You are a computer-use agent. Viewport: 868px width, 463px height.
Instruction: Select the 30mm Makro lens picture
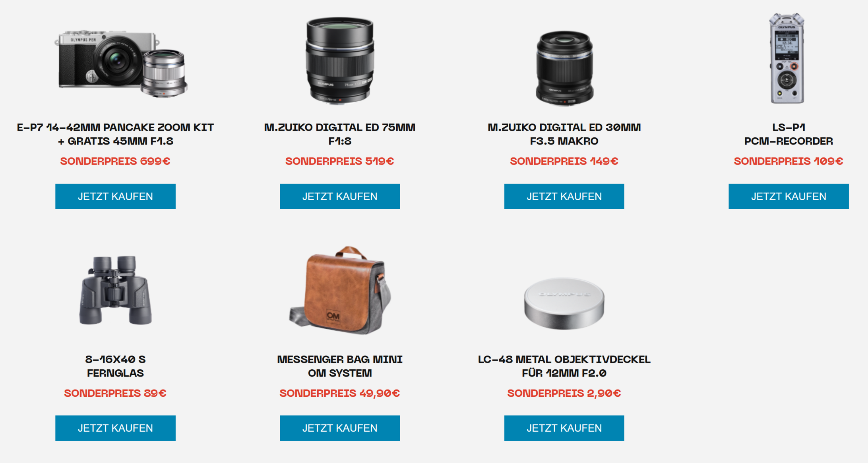[564, 68]
